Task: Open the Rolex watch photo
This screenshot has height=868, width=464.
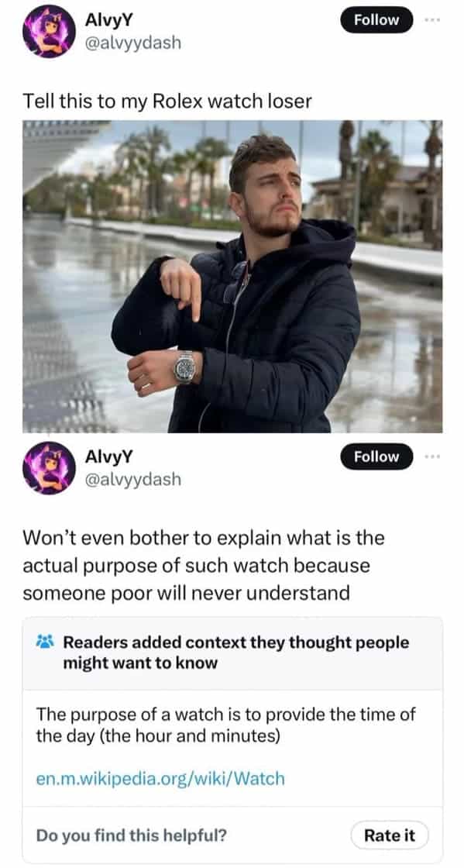Action: (232, 276)
